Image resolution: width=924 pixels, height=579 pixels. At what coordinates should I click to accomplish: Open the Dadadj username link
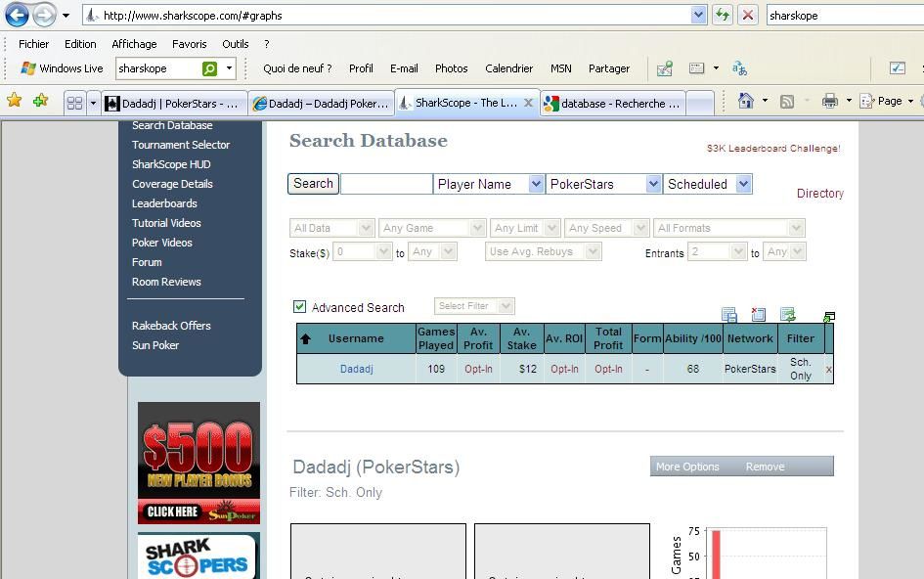tap(357, 369)
